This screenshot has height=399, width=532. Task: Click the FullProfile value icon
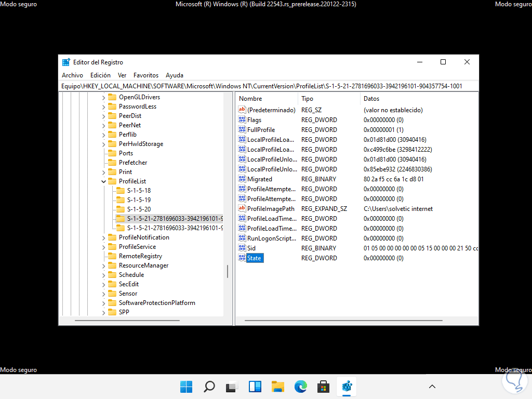pyautogui.click(x=242, y=129)
